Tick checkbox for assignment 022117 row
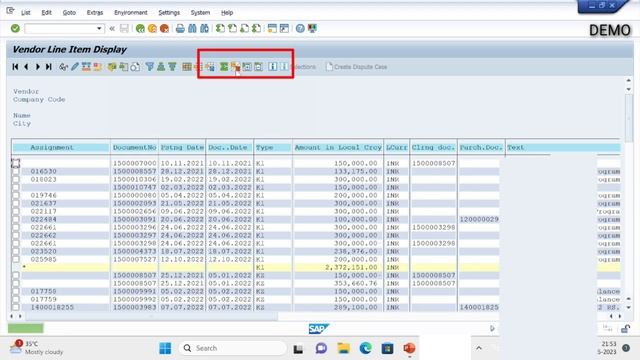 (16, 211)
